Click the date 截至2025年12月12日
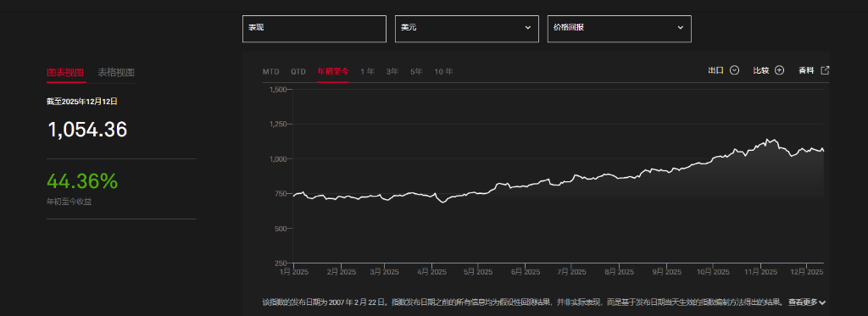Image resolution: width=868 pixels, height=316 pixels. coord(82,102)
